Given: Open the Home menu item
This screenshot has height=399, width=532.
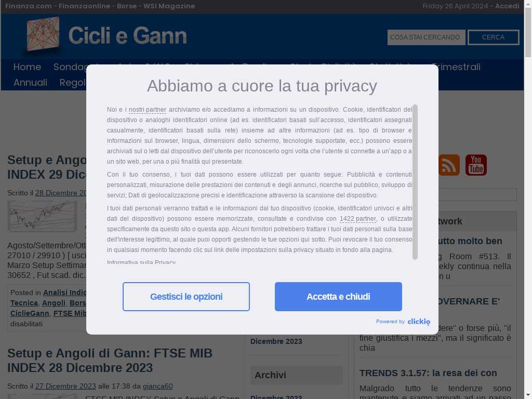Looking at the screenshot, I should point(27,67).
